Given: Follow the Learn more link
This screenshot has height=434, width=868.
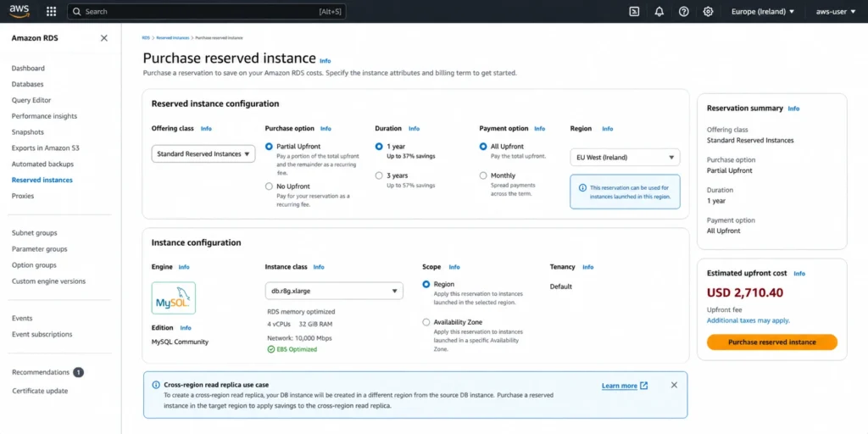Looking at the screenshot, I should point(620,386).
